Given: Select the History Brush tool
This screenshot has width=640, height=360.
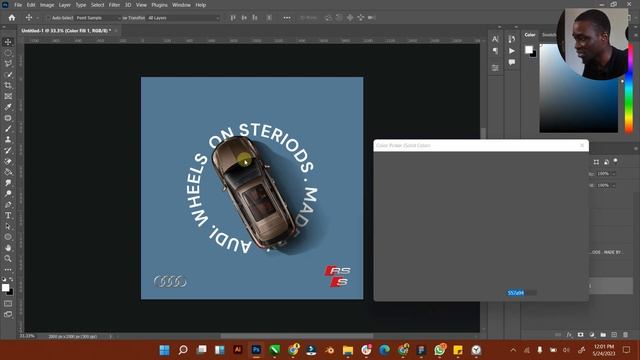Looking at the screenshot, I should coord(8,150).
